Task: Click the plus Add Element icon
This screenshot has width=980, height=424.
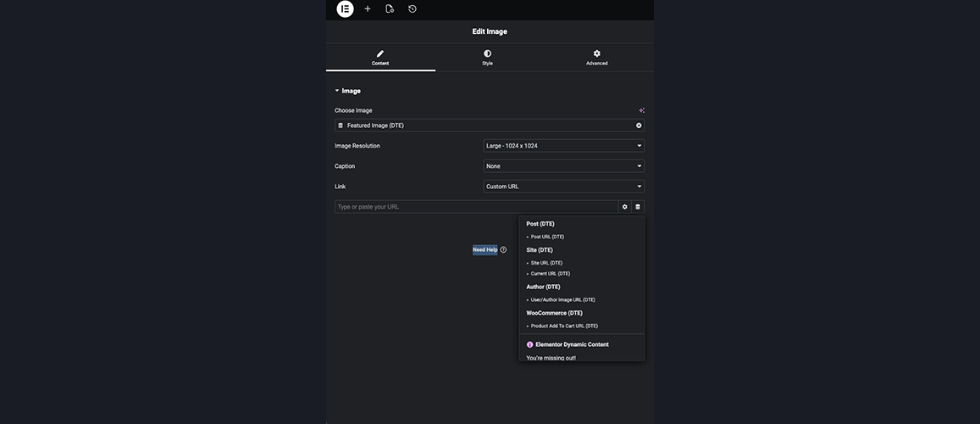Action: coord(368,8)
